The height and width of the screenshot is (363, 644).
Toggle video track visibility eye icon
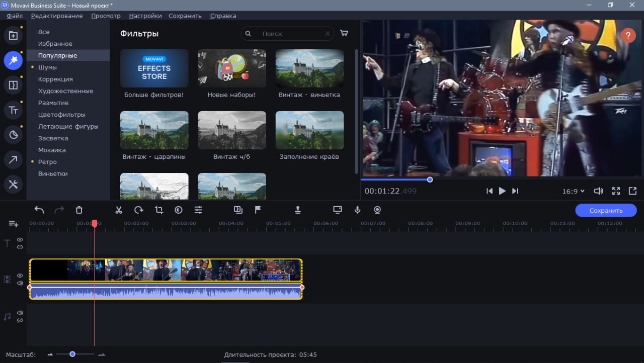[x=20, y=276]
